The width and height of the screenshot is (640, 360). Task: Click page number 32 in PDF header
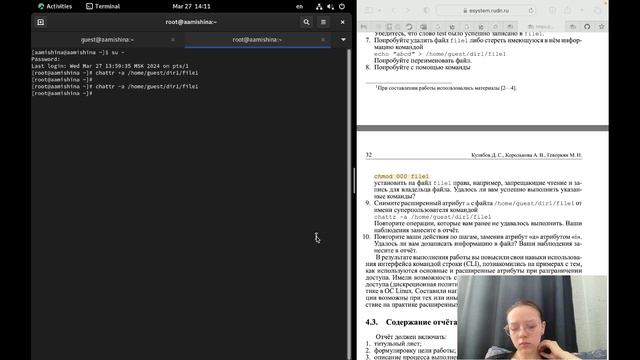tap(369, 155)
